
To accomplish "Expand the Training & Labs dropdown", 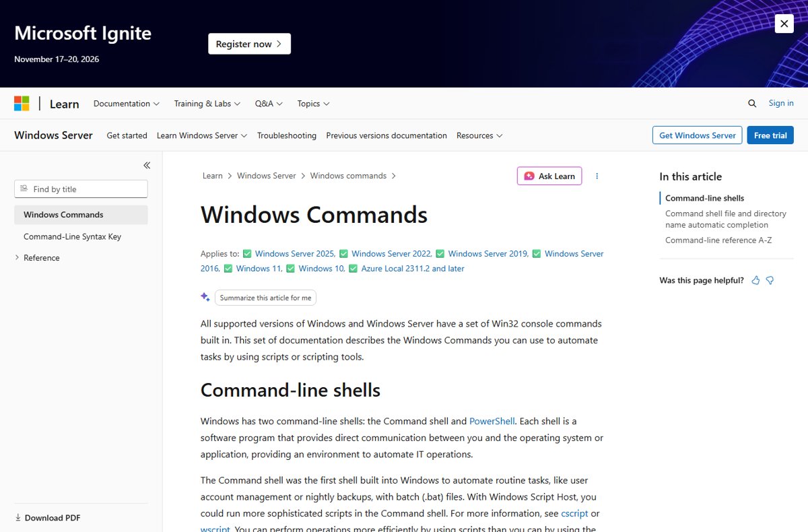I will tap(207, 104).
